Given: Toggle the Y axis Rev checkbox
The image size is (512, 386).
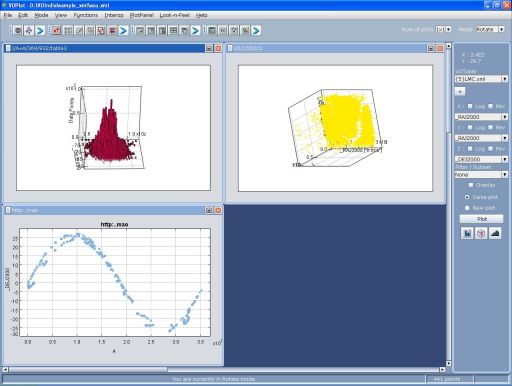Looking at the screenshot, I should tap(490, 127).
